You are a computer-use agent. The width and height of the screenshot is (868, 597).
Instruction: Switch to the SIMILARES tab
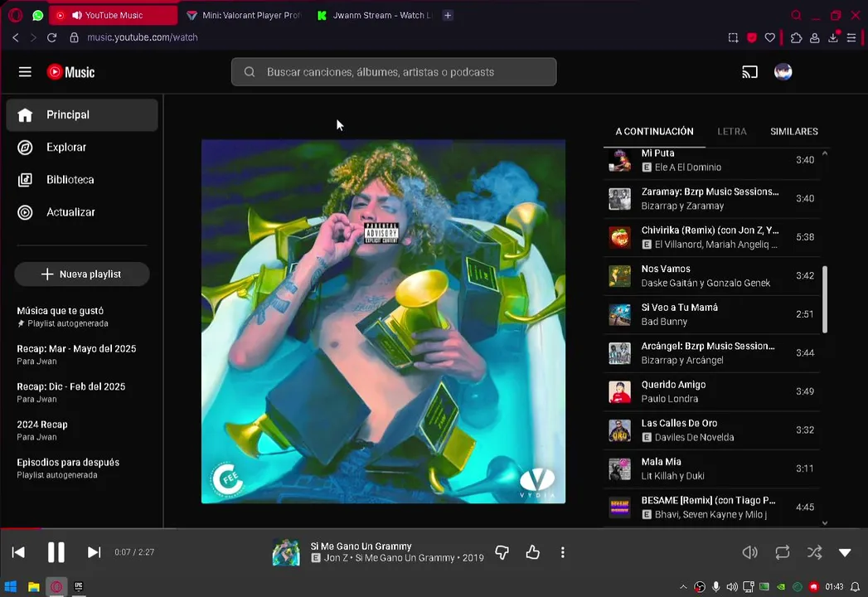click(x=794, y=131)
